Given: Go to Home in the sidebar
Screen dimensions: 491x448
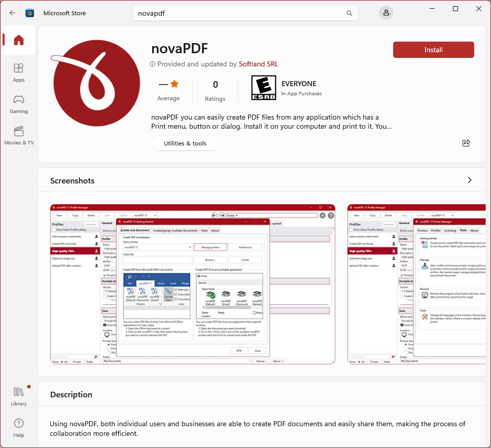Looking at the screenshot, I should click(x=18, y=40).
